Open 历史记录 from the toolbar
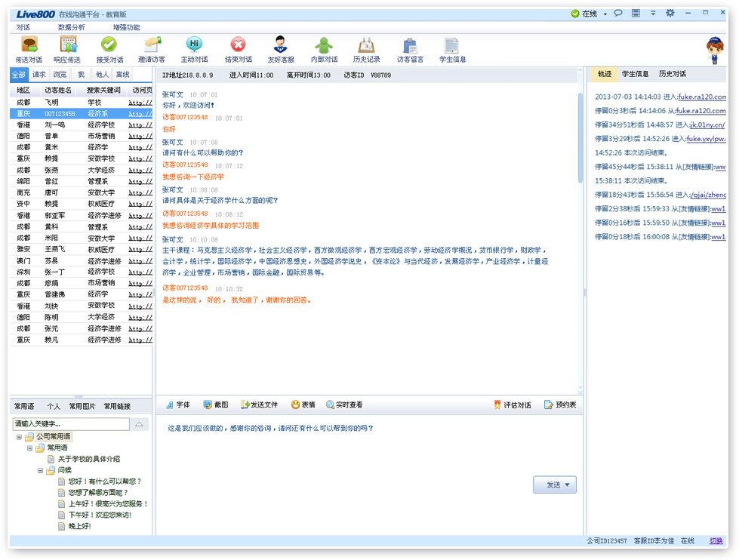The width and height of the screenshot is (739, 560). point(366,45)
